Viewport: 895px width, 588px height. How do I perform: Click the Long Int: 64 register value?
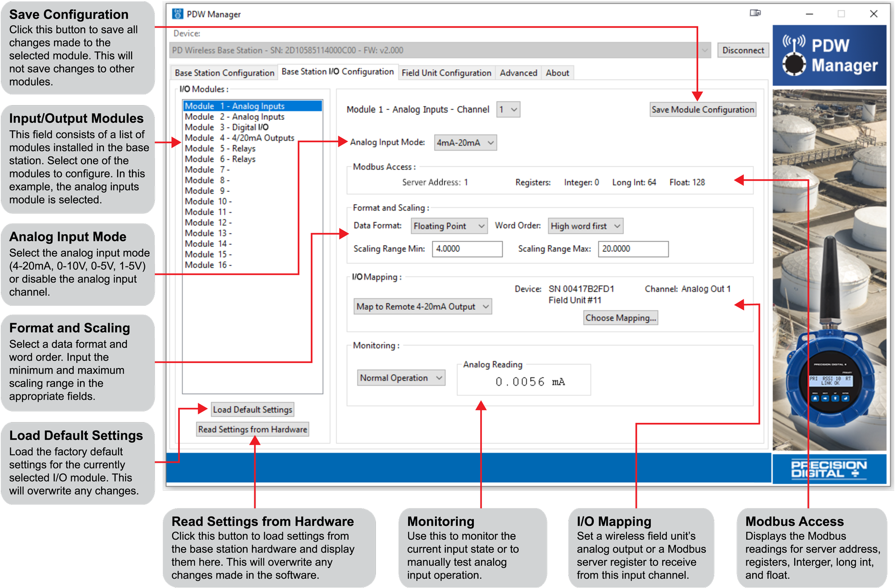coord(634,182)
